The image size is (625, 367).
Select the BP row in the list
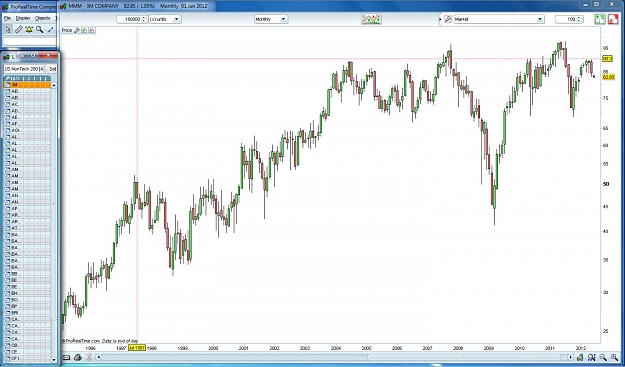pyautogui.click(x=27, y=306)
